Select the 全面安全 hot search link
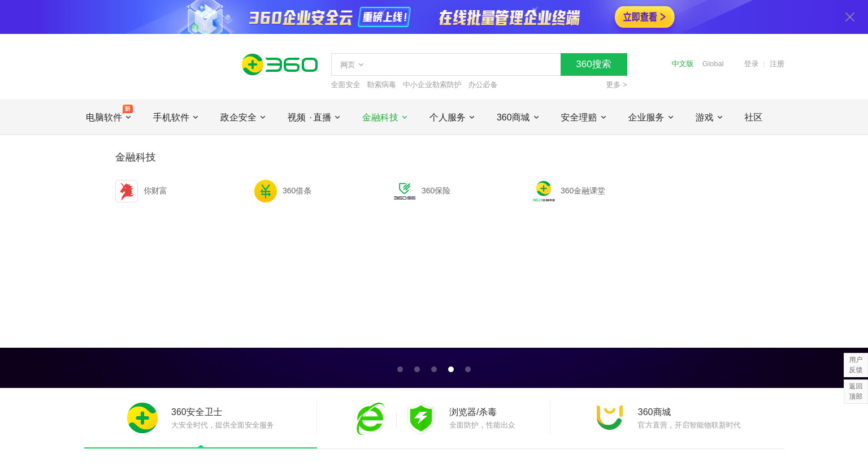Image resolution: width=868 pixels, height=466 pixels. point(345,85)
